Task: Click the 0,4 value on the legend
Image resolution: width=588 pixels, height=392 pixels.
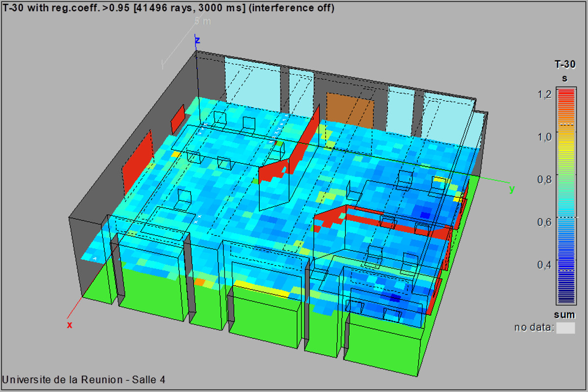Action: [x=545, y=265]
